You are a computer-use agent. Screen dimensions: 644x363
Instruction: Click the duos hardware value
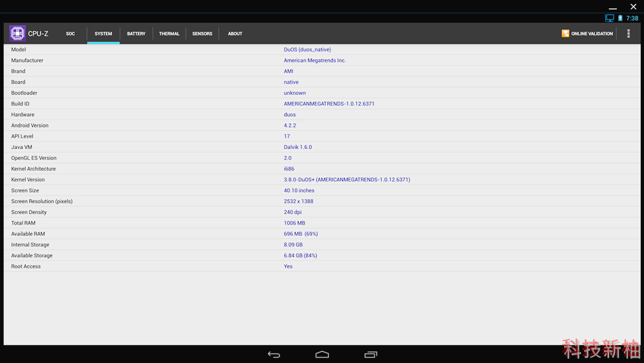(x=290, y=115)
